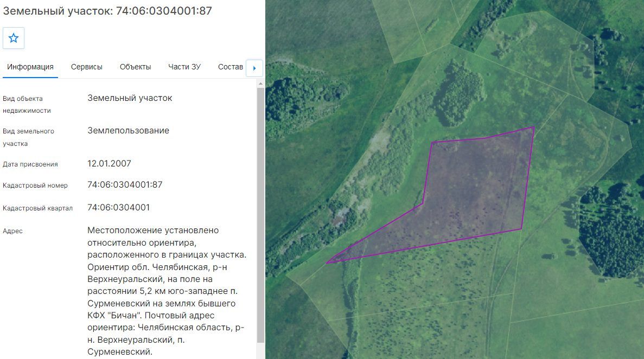The width and height of the screenshot is (644, 359).
Task: Add land plot to favorites with star icon
Action: [14, 38]
